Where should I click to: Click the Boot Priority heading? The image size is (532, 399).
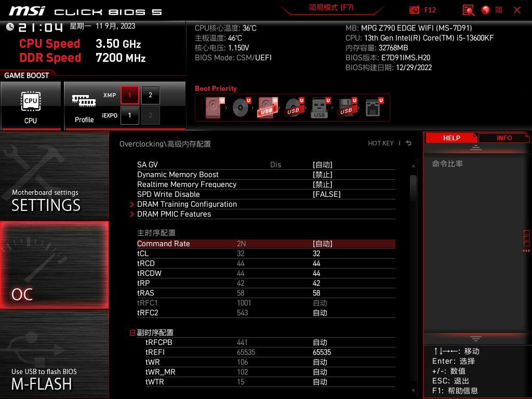coord(216,88)
